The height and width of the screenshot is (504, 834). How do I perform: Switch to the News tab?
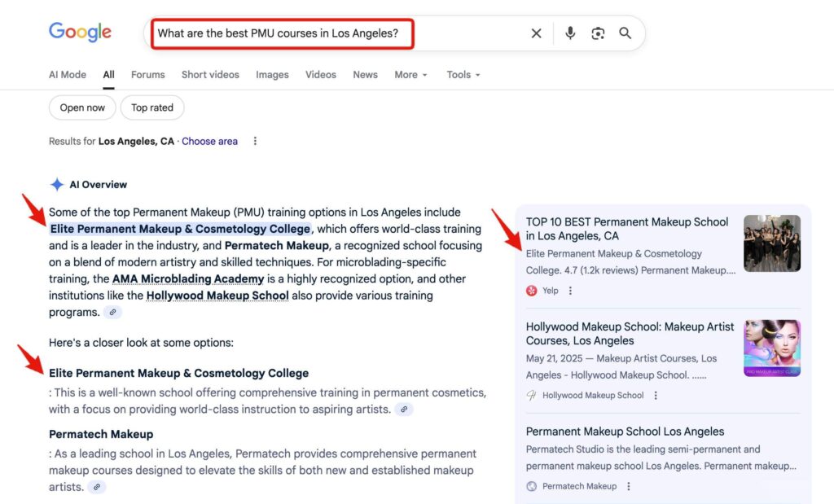(x=365, y=74)
